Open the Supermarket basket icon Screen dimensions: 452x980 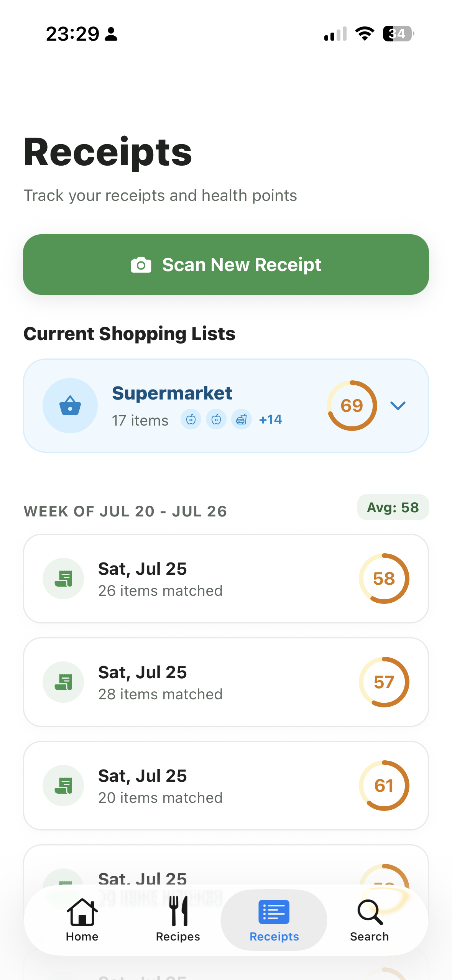click(70, 406)
